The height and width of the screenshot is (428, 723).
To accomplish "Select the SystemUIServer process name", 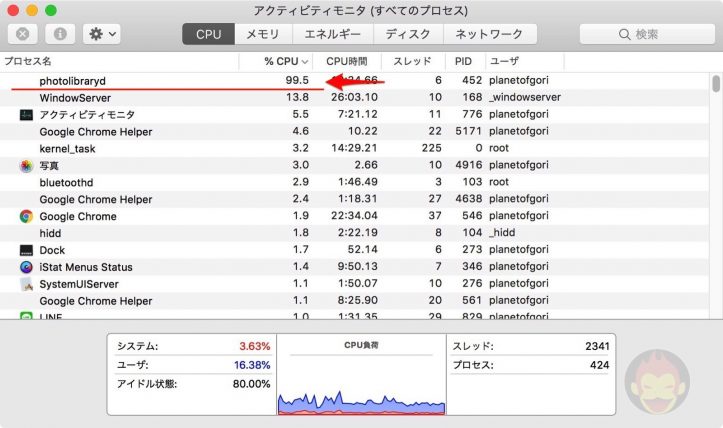I will pos(79,284).
